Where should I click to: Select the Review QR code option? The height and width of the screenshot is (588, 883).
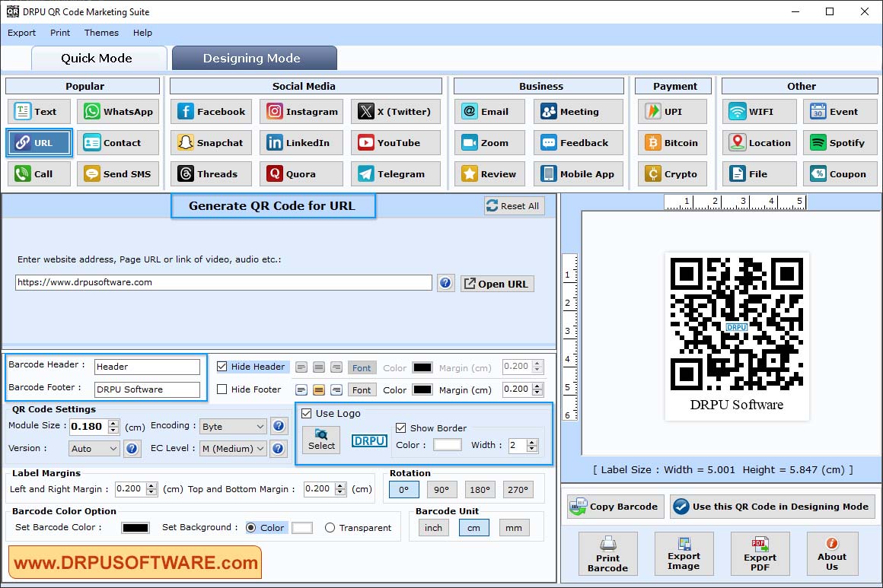(489, 174)
